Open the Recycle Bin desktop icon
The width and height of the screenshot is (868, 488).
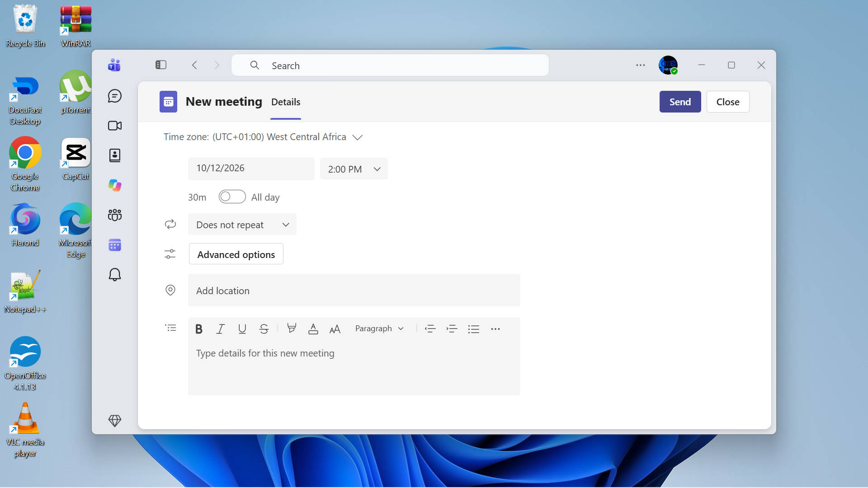[x=25, y=26]
